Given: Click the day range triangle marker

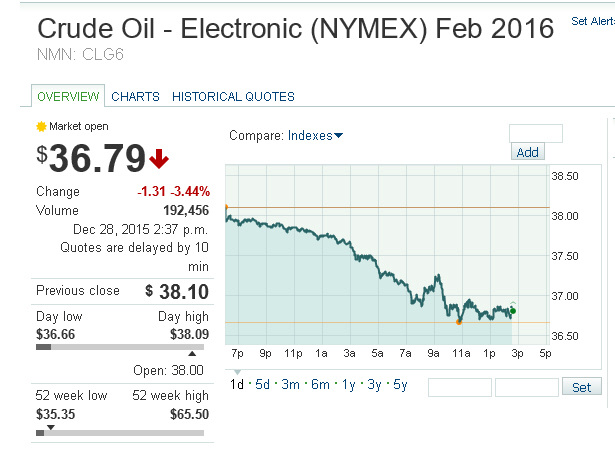Looking at the screenshot, I should pos(193,354).
